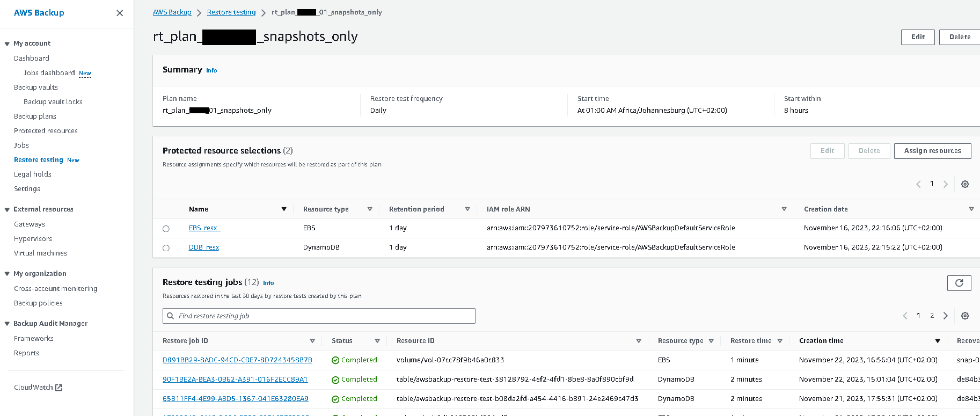Open Backup policies page
Image resolution: width=980 pixels, height=416 pixels.
(x=38, y=303)
